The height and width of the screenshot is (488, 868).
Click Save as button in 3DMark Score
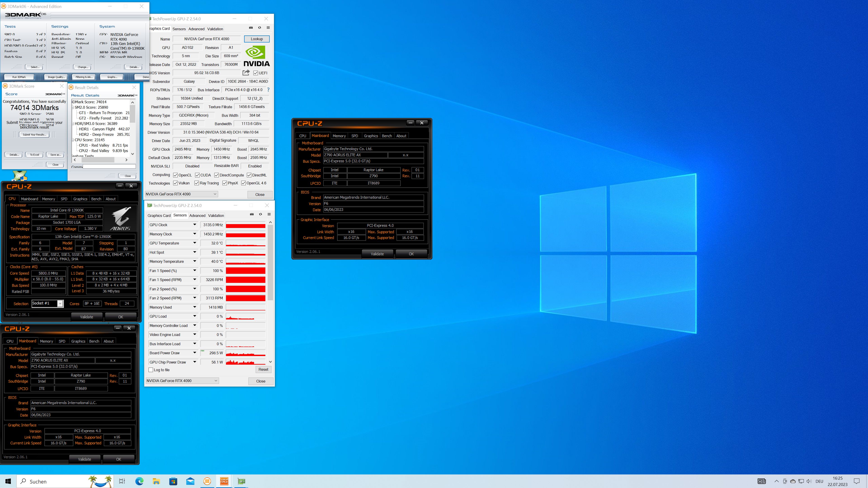56,155
